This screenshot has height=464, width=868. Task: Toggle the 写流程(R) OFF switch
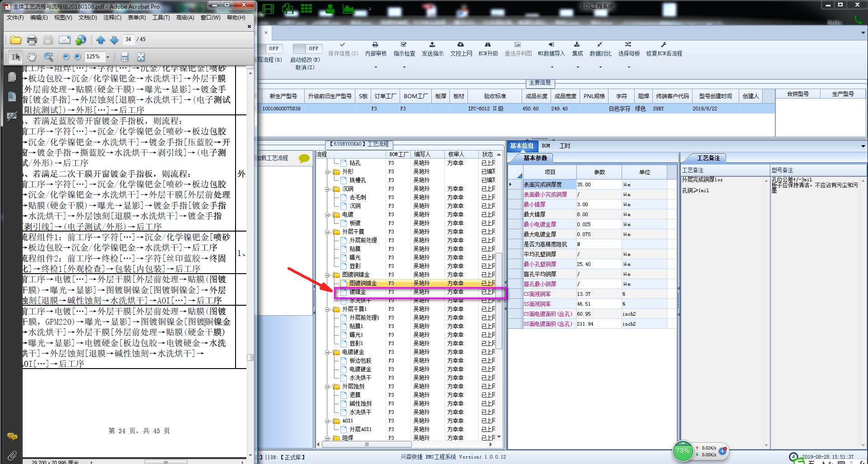(270, 48)
